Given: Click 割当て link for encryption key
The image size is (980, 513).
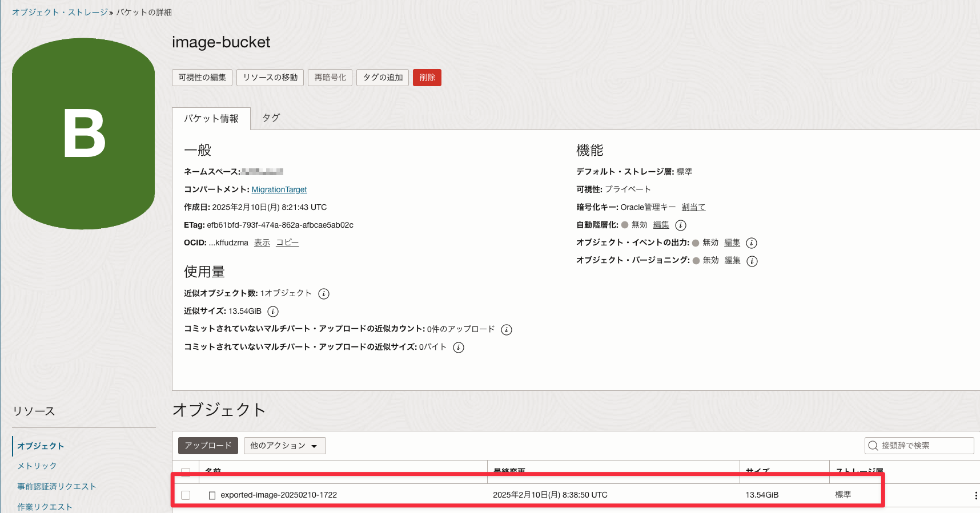Looking at the screenshot, I should pos(694,207).
